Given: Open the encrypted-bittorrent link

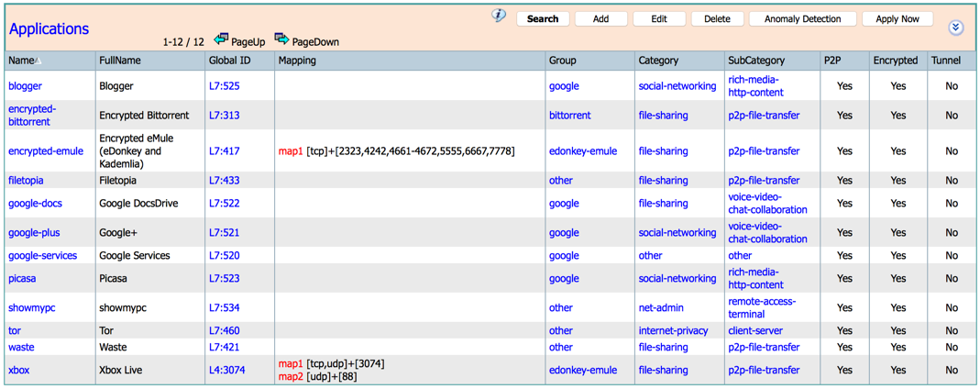Looking at the screenshot, I should click(x=32, y=115).
